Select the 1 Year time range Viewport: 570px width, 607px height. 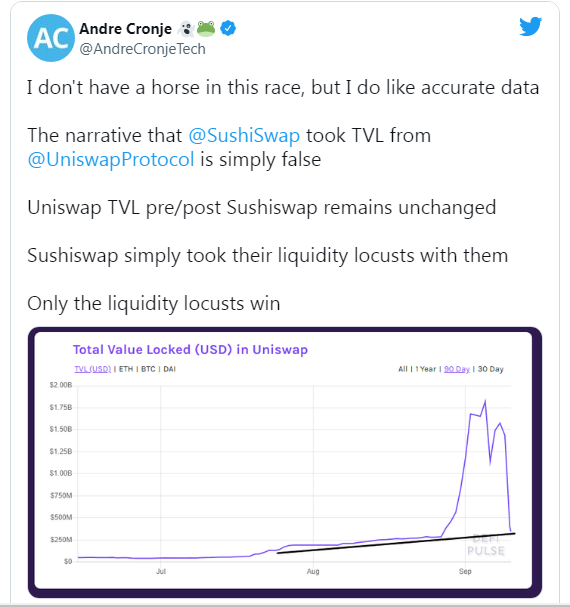[x=426, y=369]
